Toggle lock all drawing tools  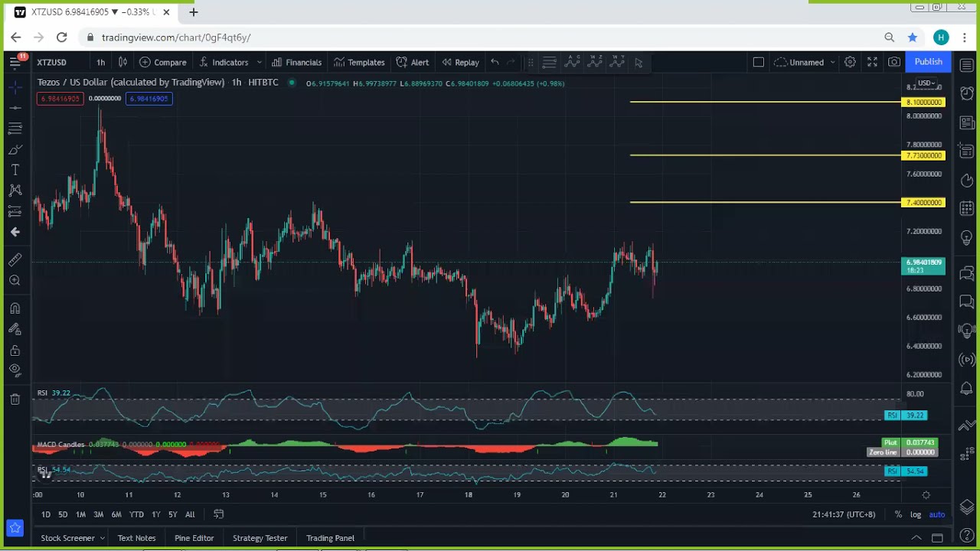(x=15, y=350)
